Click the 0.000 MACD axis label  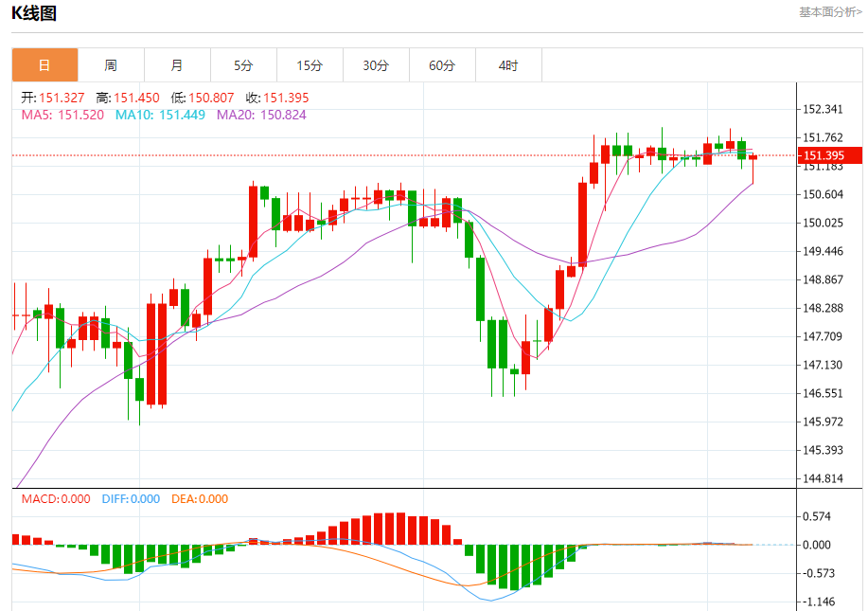[x=817, y=545]
